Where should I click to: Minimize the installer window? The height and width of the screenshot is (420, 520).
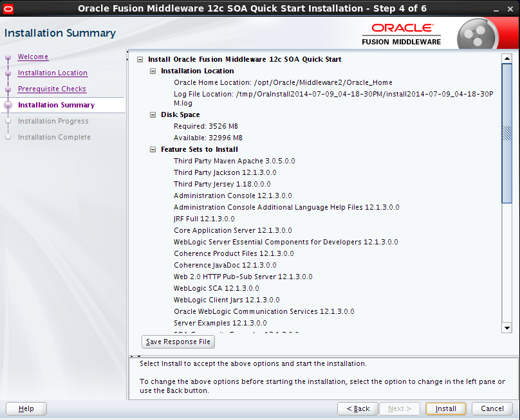pyautogui.click(x=496, y=9)
